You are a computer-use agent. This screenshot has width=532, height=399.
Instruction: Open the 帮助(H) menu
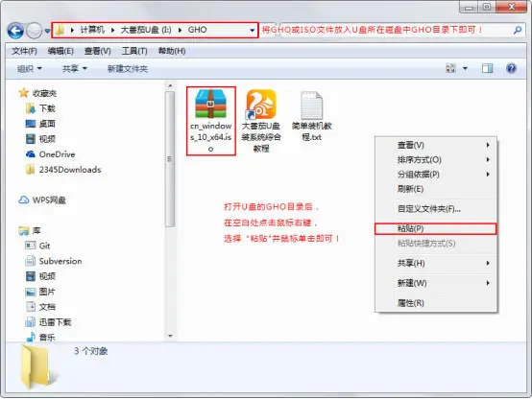172,51
